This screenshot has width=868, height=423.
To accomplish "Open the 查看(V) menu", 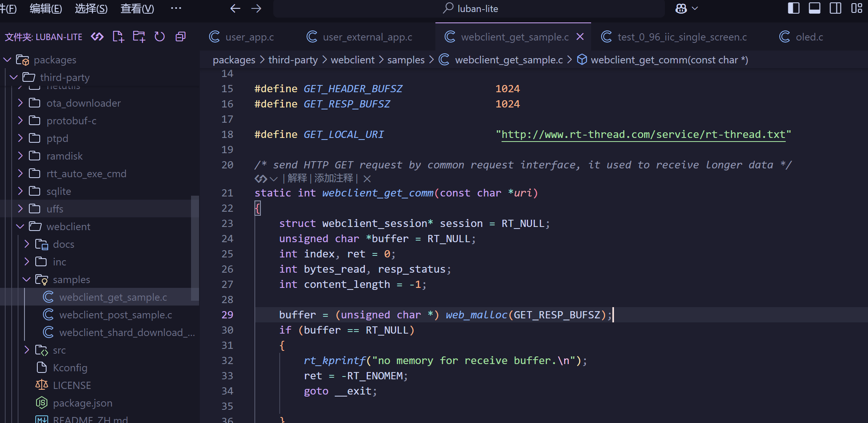I will tap(137, 8).
